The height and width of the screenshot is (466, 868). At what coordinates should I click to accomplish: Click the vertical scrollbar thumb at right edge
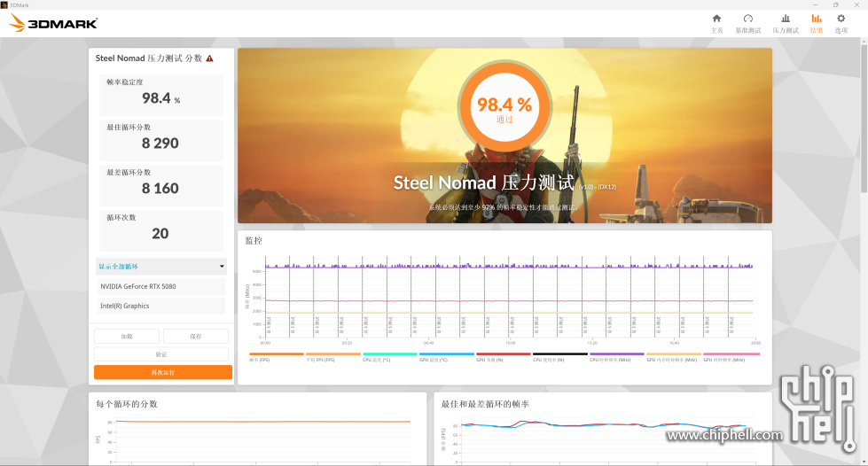click(x=864, y=118)
